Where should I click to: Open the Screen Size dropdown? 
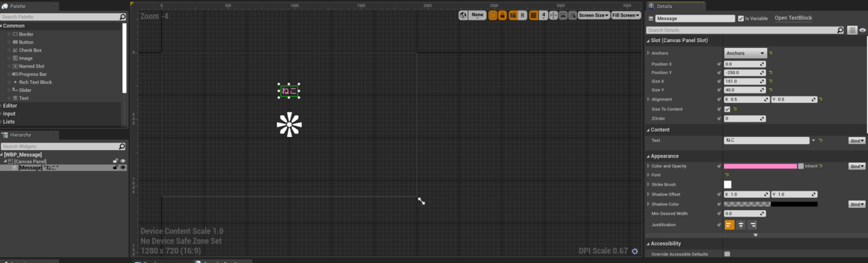[593, 14]
